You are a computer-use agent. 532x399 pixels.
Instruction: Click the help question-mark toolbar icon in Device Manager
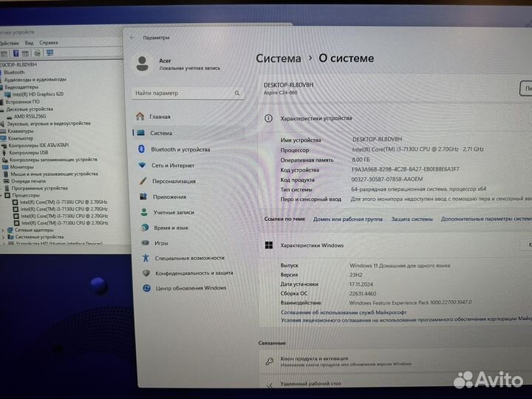tap(16, 53)
